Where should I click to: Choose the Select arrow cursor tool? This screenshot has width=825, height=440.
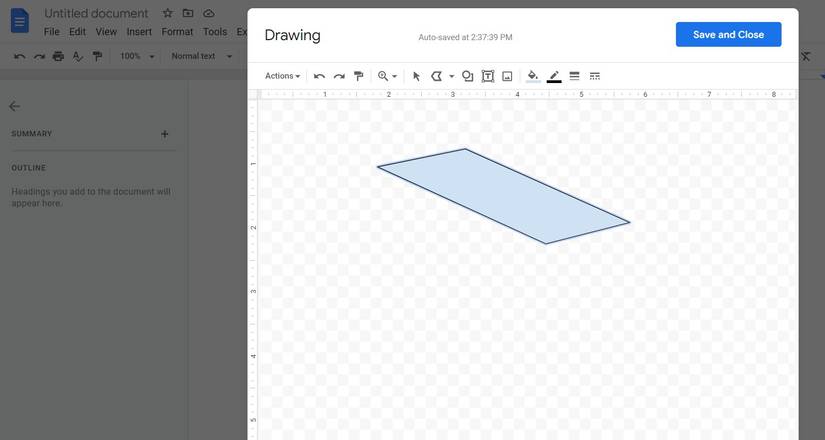coord(417,76)
